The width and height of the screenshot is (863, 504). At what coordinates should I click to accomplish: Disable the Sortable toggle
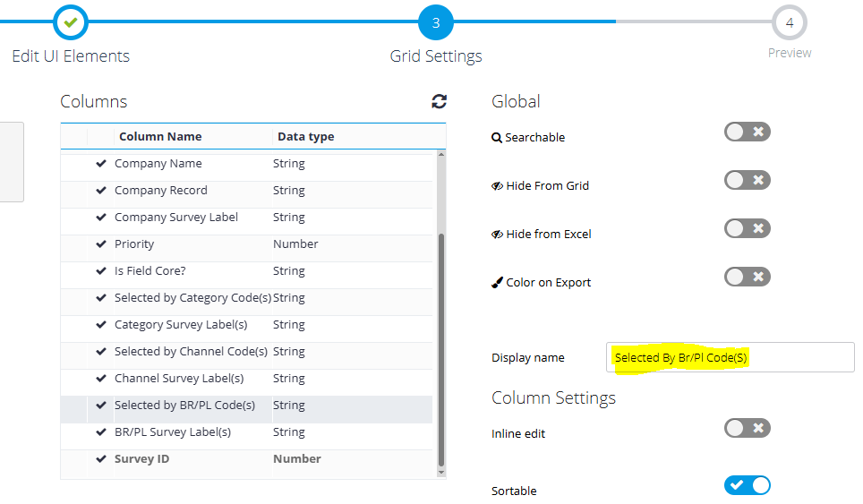click(747, 485)
